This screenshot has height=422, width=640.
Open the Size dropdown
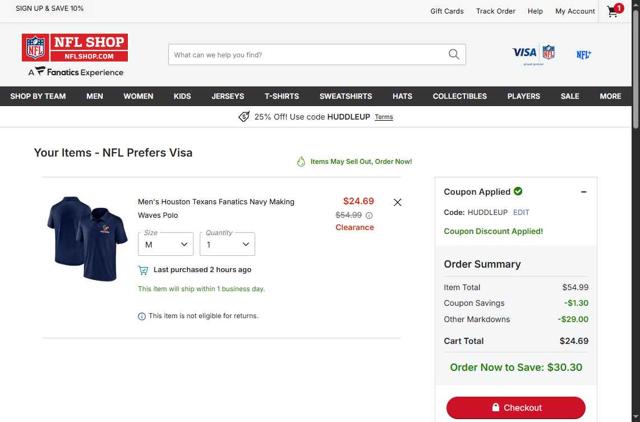pyautogui.click(x=166, y=244)
